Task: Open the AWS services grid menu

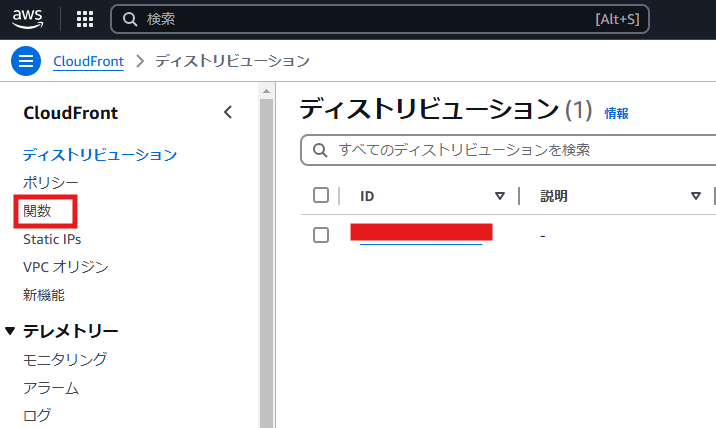Action: pos(85,19)
